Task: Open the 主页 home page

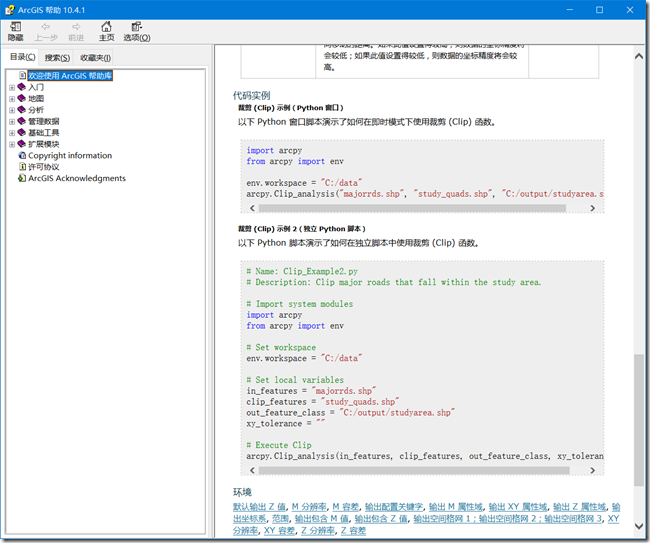Action: click(x=107, y=32)
